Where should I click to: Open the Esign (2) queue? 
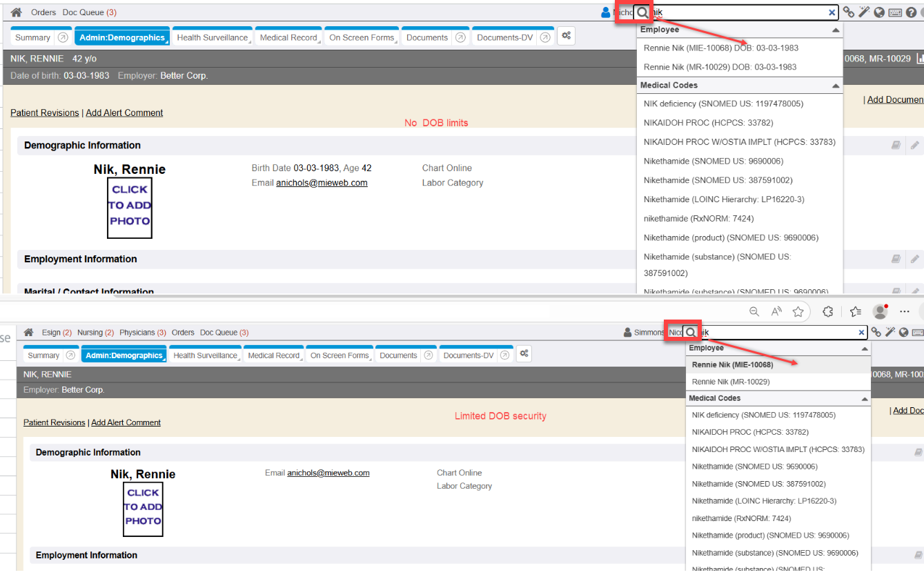pyautogui.click(x=57, y=333)
